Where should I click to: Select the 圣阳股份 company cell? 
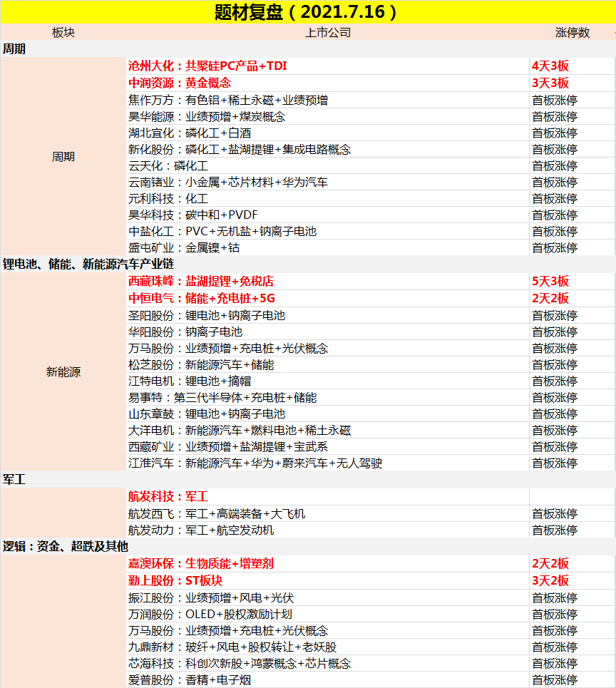click(327, 315)
